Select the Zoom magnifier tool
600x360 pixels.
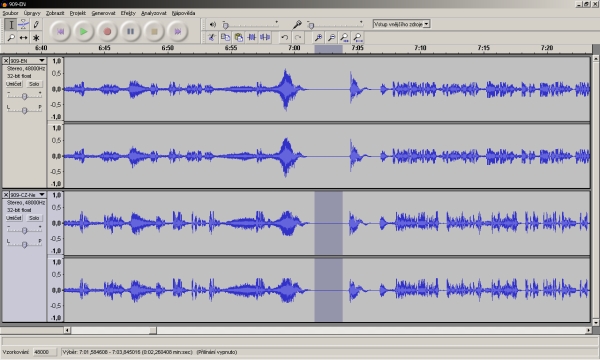(11, 37)
